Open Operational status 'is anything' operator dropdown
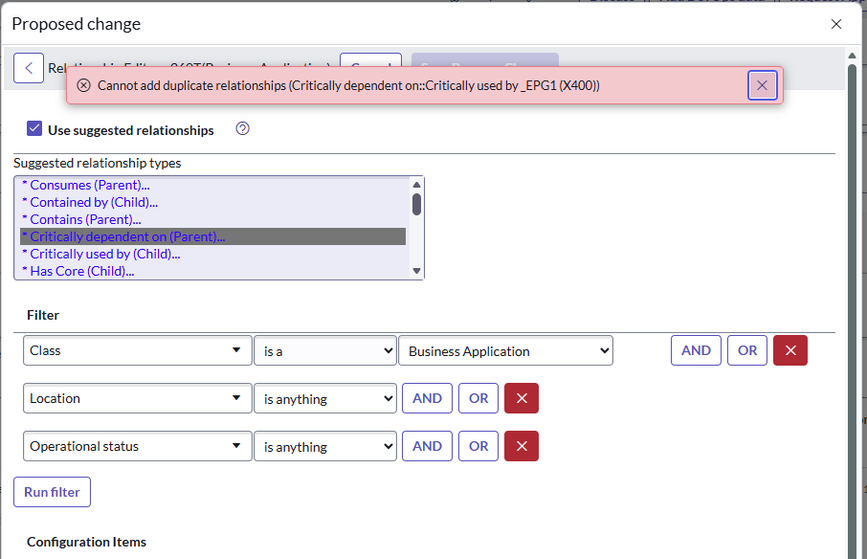 point(325,446)
